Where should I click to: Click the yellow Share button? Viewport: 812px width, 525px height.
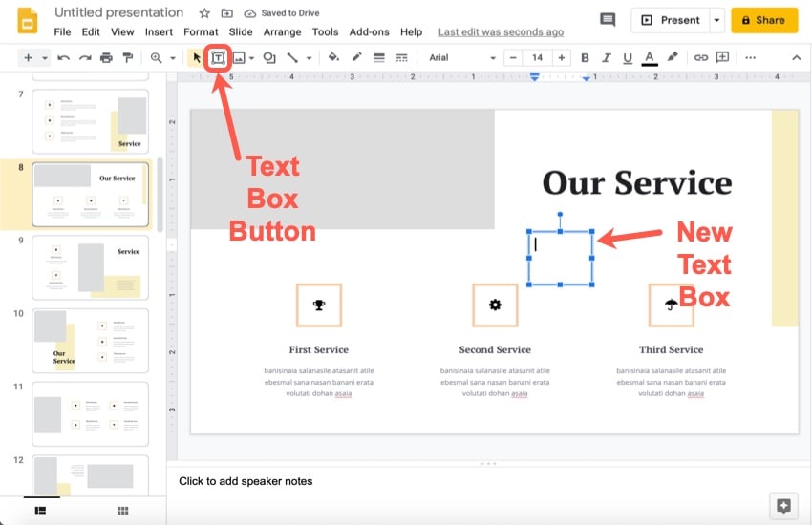764,20
